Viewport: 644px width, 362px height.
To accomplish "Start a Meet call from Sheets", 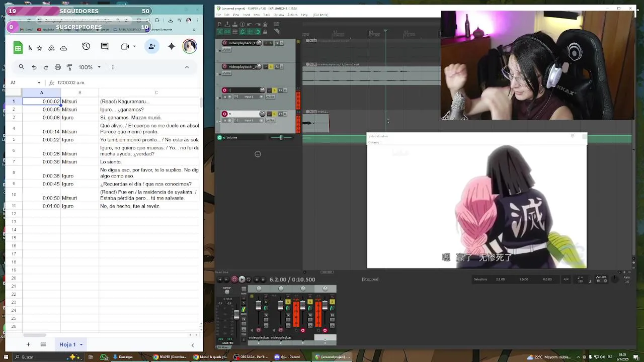I will click(x=125, y=46).
